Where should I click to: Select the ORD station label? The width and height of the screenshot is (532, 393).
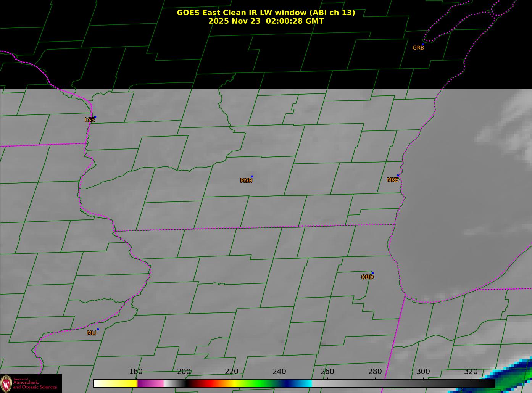(367, 277)
